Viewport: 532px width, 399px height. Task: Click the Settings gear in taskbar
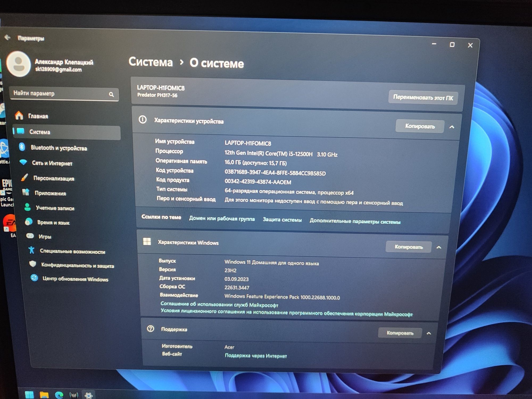[88, 396]
